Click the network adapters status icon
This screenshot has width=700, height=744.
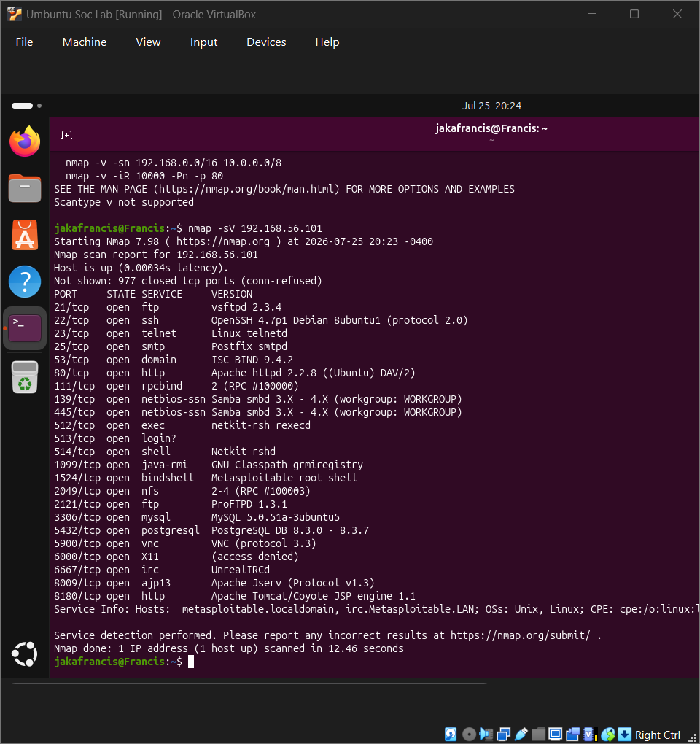[x=504, y=734]
